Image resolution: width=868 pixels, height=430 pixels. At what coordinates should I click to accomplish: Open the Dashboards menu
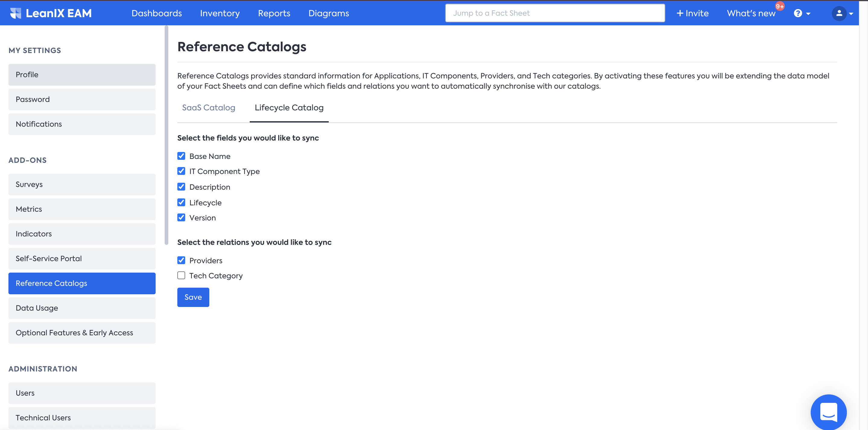[x=156, y=13]
